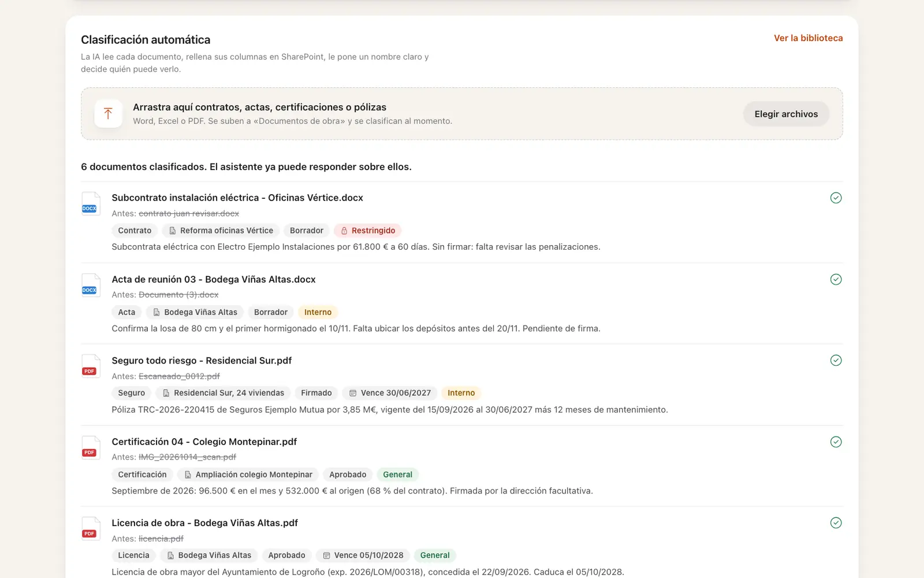Viewport: 924px width, 578px height.
Task: Click PDF icon of Seguro todo riesgo
Action: click(90, 366)
